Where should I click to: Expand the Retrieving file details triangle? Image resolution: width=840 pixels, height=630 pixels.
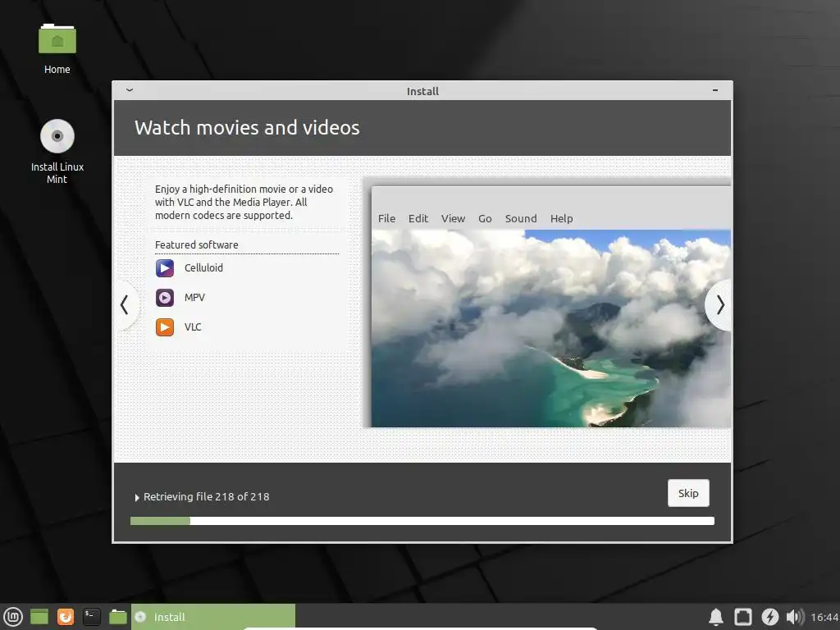pyautogui.click(x=137, y=498)
